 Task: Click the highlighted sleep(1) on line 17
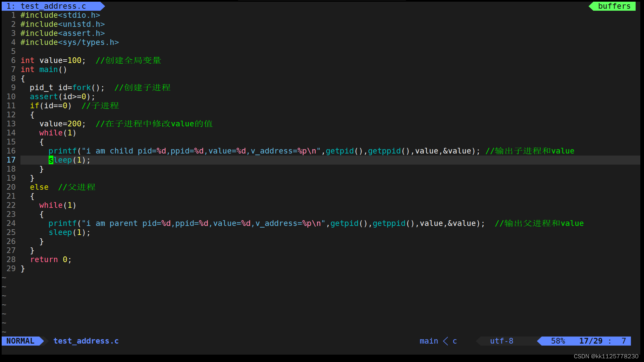coord(70,160)
